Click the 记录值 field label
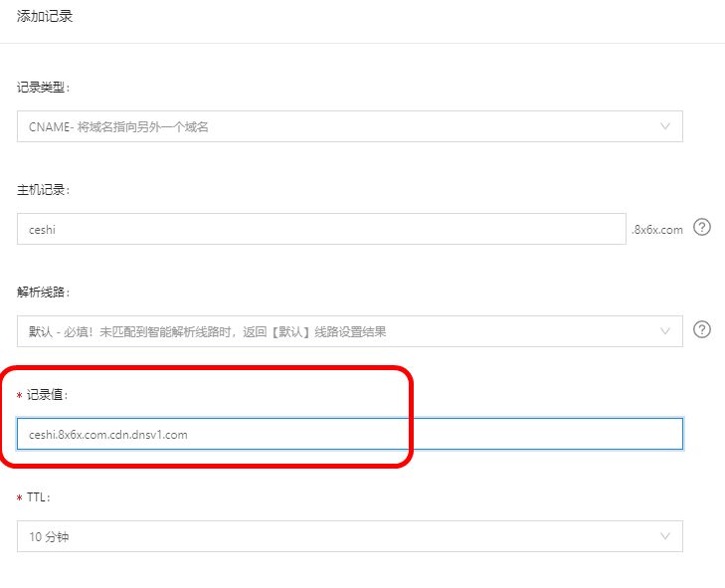Screen dimensions: 725x588 50,395
